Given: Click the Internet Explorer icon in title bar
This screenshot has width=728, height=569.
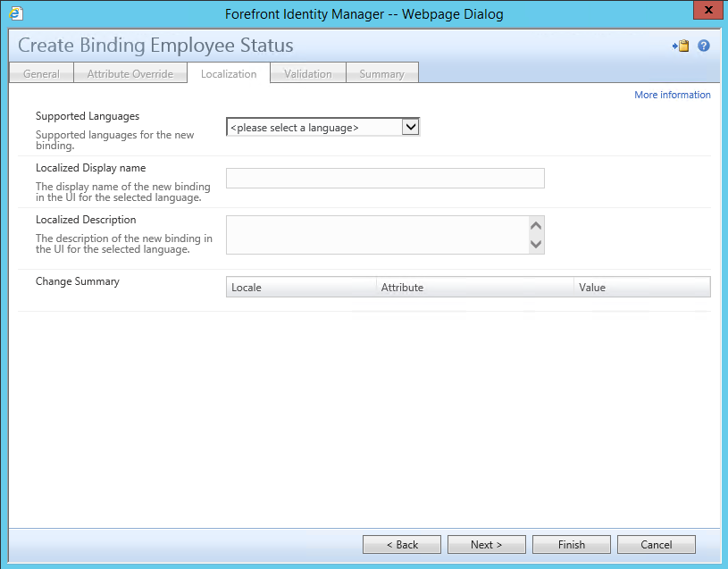Looking at the screenshot, I should click(x=16, y=13).
